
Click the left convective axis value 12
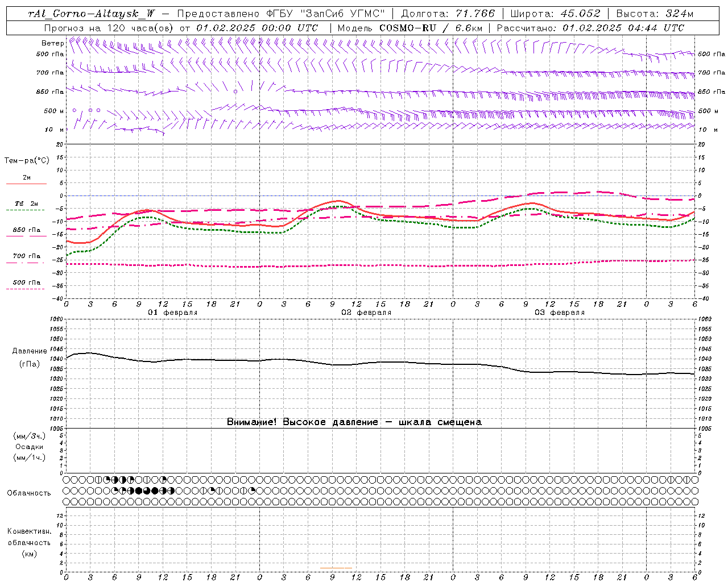tap(61, 516)
